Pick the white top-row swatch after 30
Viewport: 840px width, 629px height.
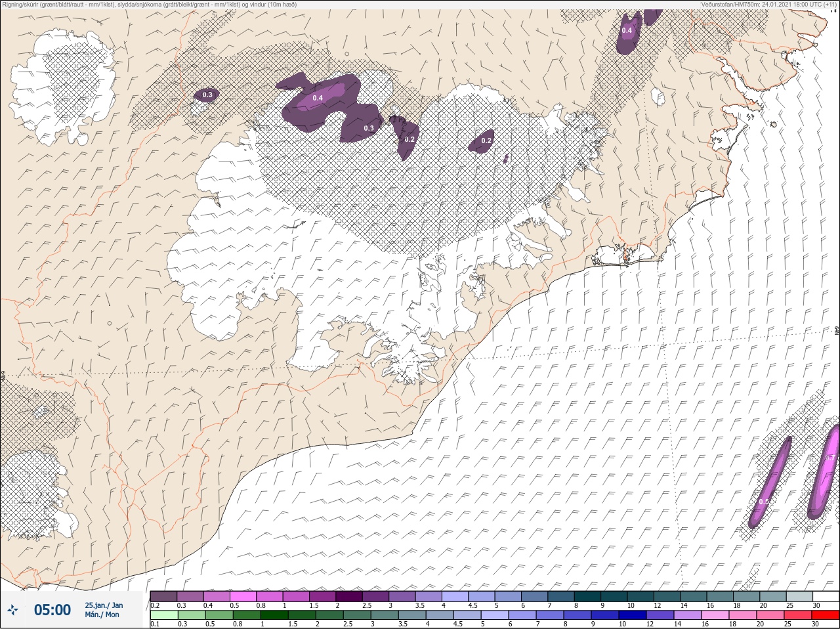pyautogui.click(x=826, y=596)
